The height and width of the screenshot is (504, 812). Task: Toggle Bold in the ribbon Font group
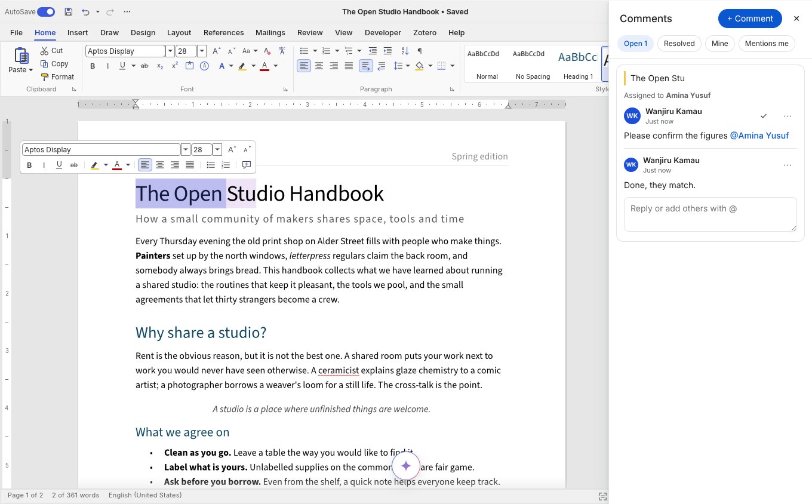tap(93, 66)
